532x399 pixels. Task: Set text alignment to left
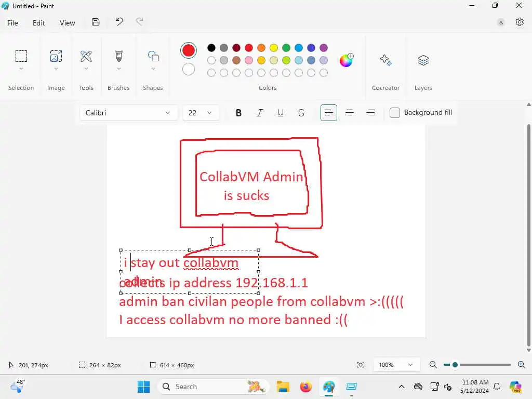[328, 113]
